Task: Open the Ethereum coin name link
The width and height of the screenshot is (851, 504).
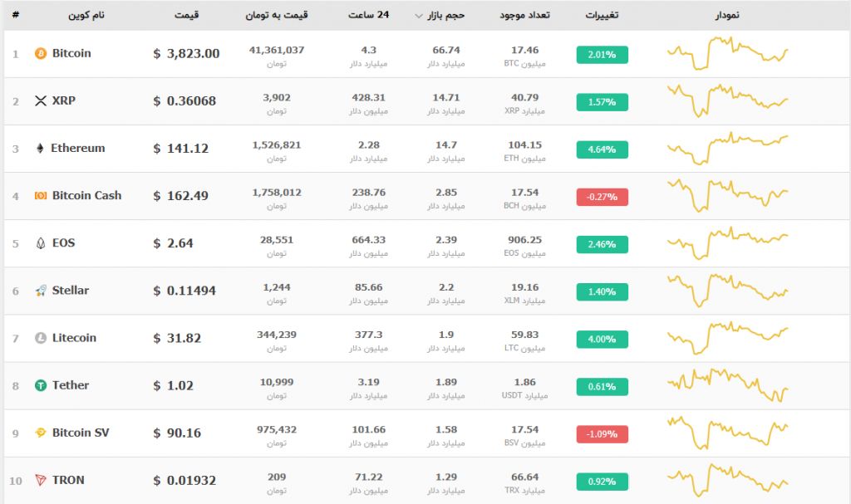Action: coord(78,149)
